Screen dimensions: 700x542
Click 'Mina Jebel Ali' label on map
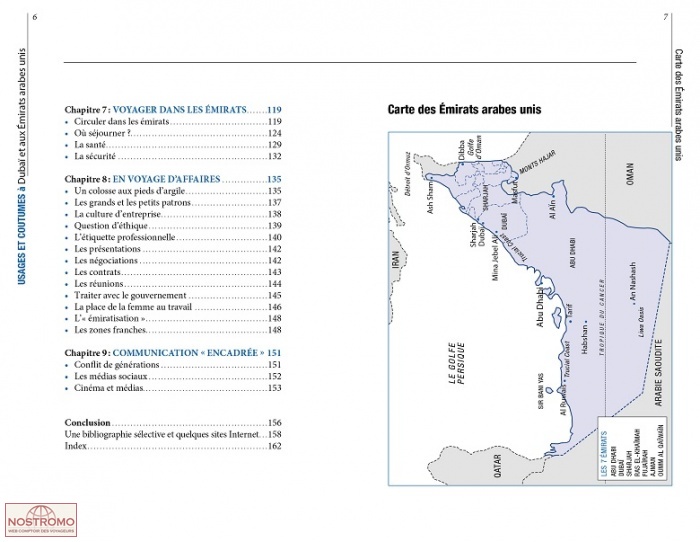point(495,258)
